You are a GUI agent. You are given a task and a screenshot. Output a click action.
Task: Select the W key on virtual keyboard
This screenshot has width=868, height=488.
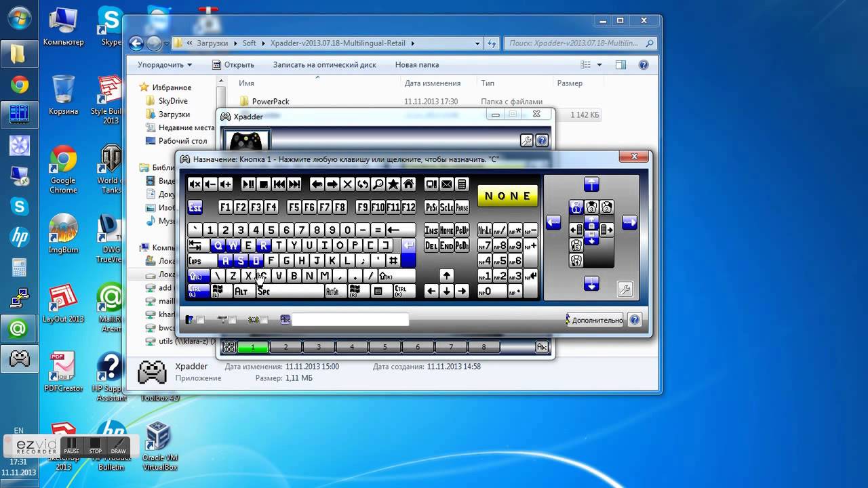pos(233,245)
